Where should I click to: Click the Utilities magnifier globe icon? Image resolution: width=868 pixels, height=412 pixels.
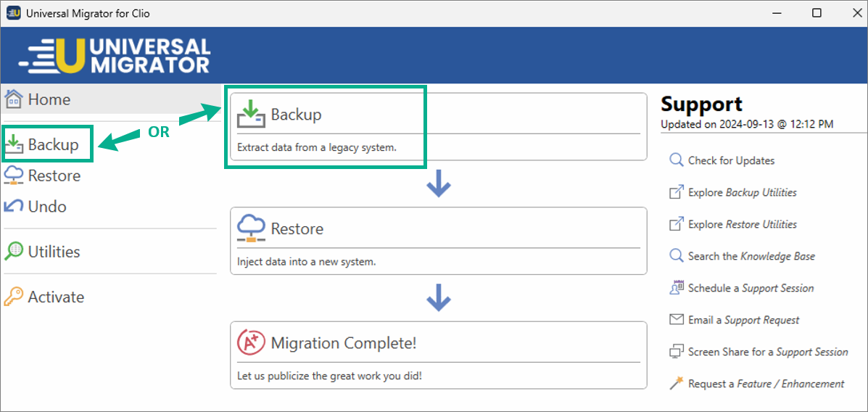coord(14,252)
